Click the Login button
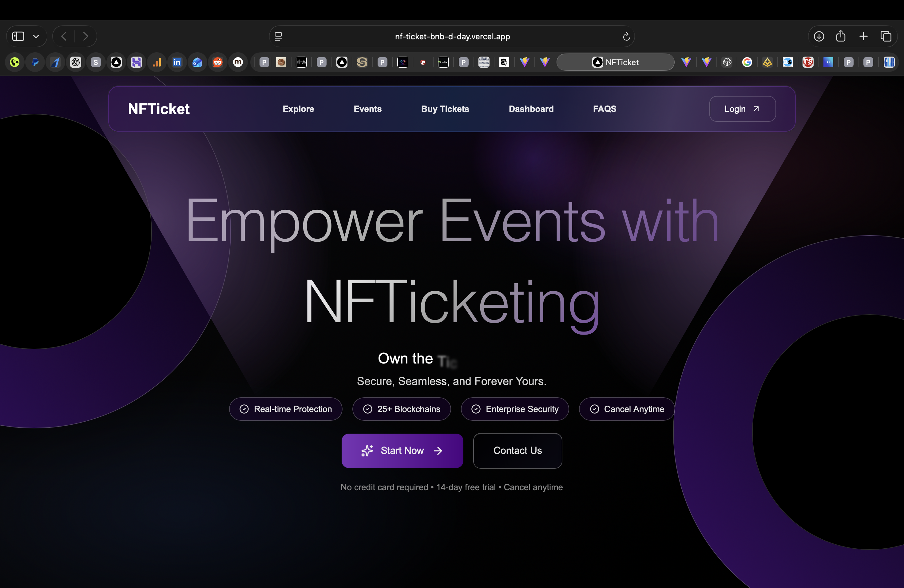This screenshot has width=904, height=588. point(742,109)
